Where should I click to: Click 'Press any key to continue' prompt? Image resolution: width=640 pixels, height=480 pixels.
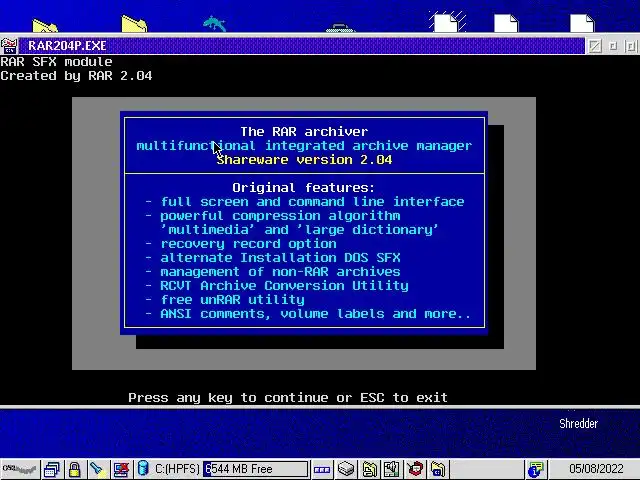(228, 397)
